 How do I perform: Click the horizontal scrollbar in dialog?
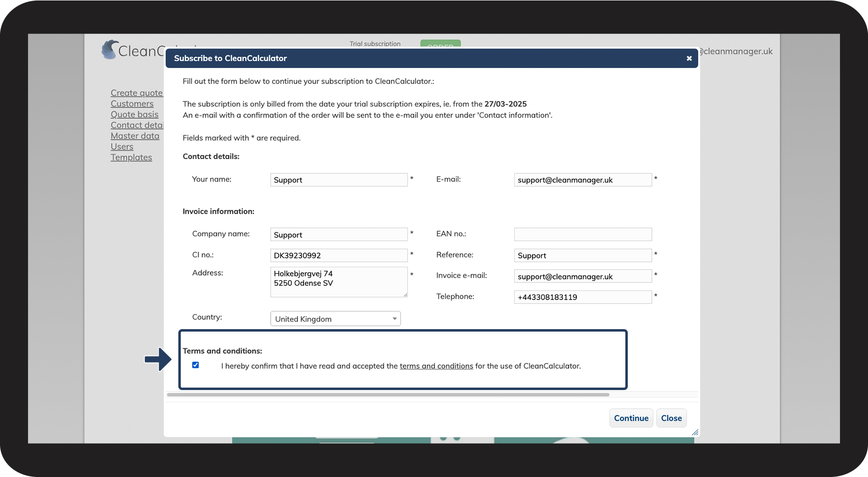pos(388,394)
